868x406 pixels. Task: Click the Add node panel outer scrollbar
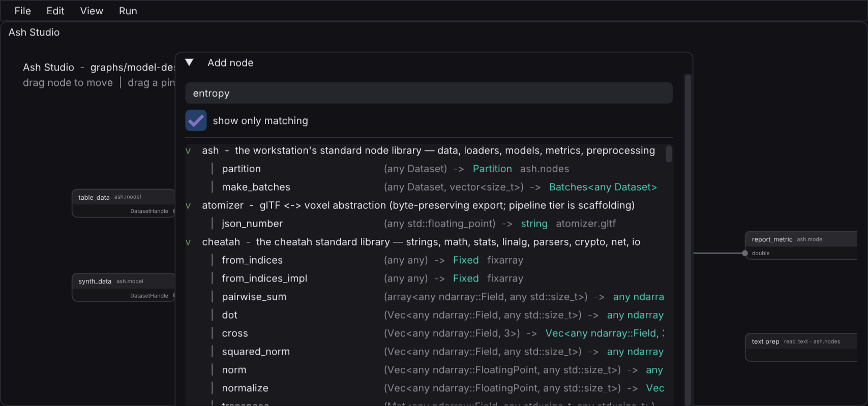[687, 239]
